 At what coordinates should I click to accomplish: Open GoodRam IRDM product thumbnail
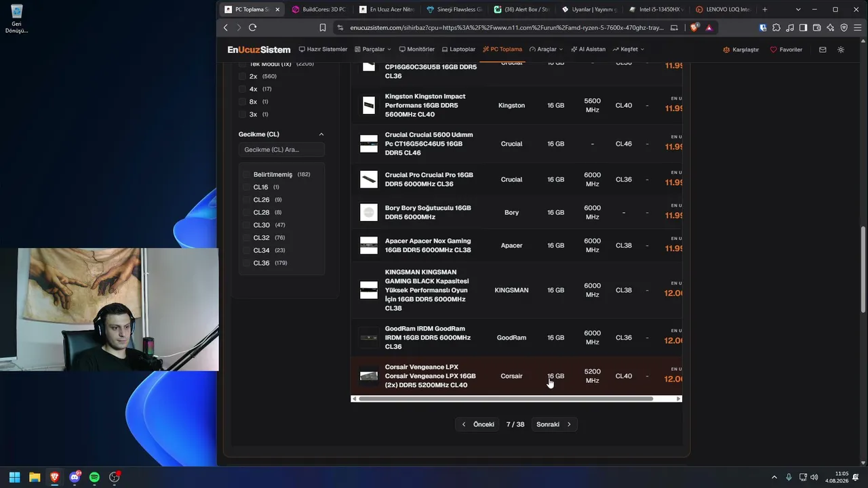coord(369,338)
